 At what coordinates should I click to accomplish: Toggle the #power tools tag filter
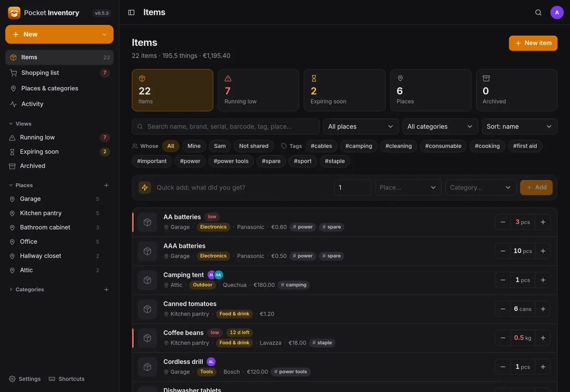click(x=231, y=161)
